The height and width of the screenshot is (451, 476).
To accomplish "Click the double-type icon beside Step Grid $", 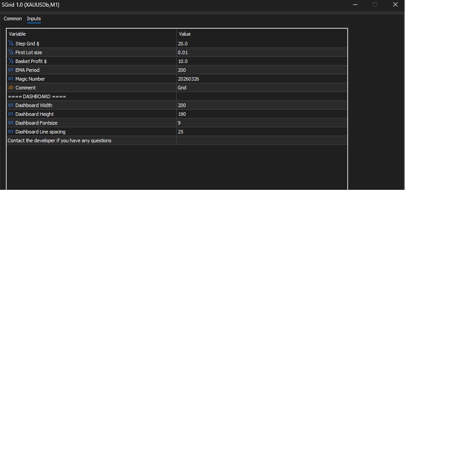I will coord(11,43).
